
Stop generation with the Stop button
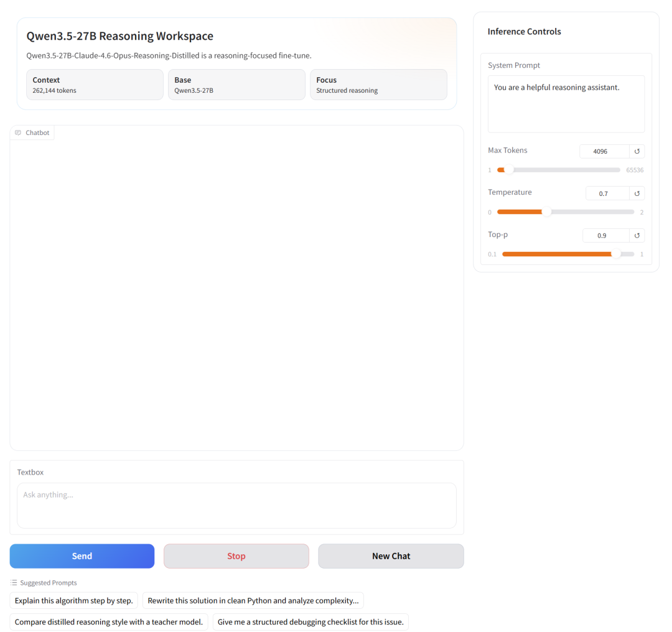(x=236, y=556)
